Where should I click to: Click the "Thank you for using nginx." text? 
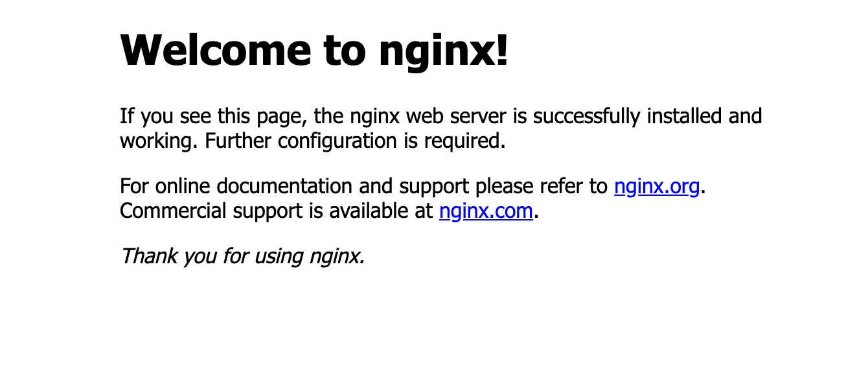click(x=243, y=256)
